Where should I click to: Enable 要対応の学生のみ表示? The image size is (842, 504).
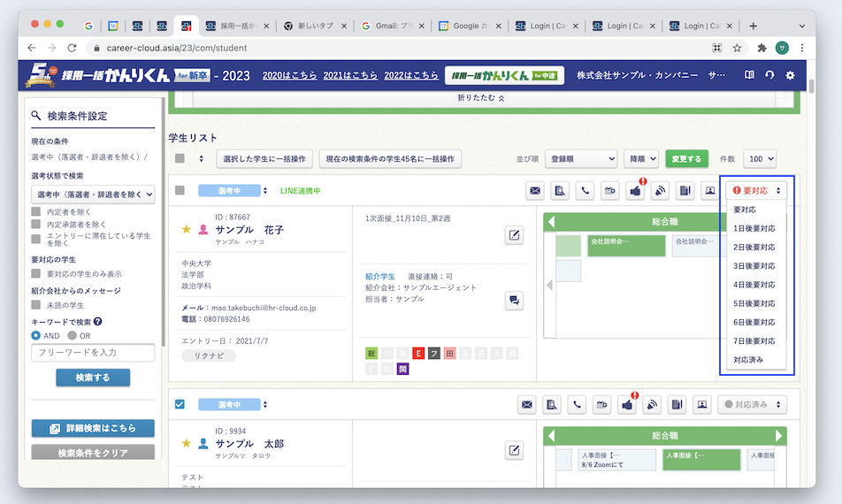click(36, 273)
